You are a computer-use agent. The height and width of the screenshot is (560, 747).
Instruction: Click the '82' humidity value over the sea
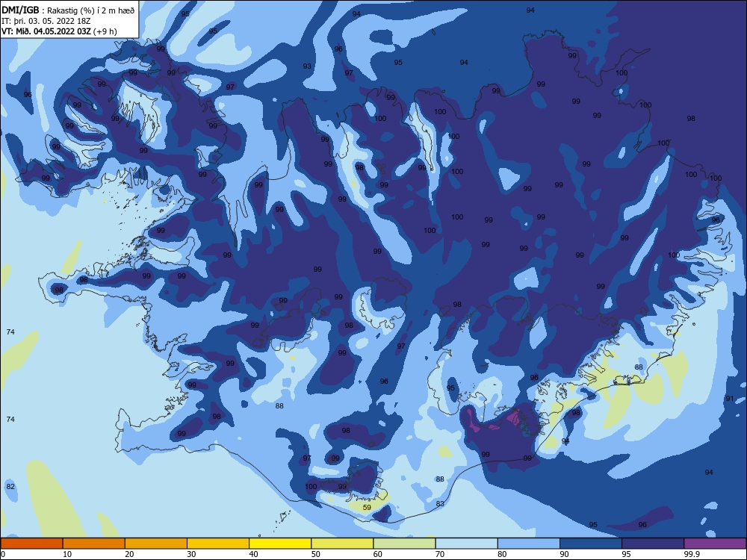click(x=10, y=487)
